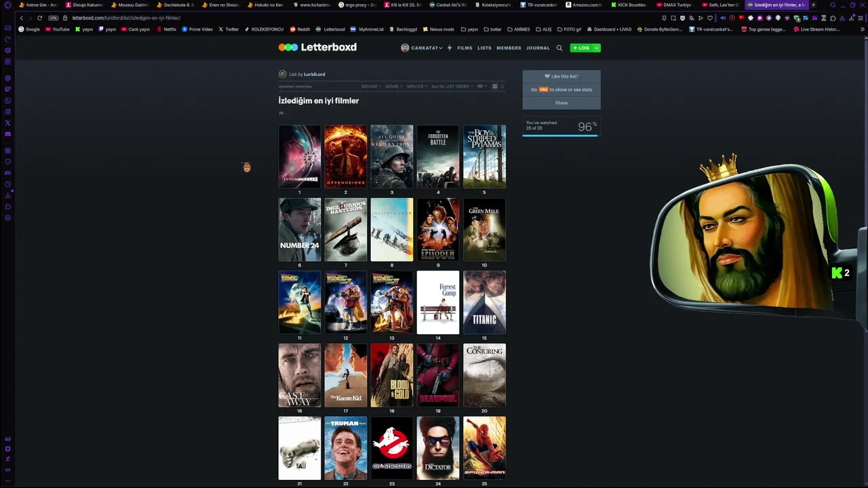The image size is (868, 488).
Task: Open the Deadpool poster
Action: coord(438,375)
